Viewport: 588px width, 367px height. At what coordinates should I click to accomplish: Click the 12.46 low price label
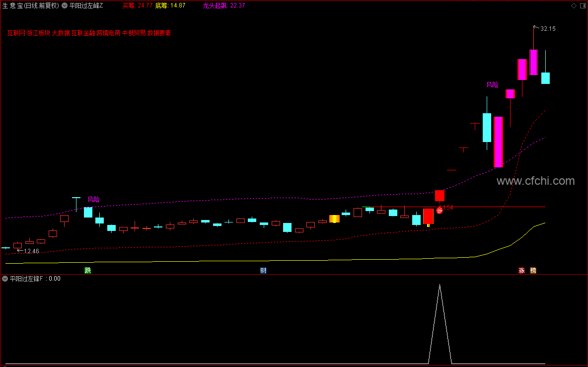[x=31, y=251]
